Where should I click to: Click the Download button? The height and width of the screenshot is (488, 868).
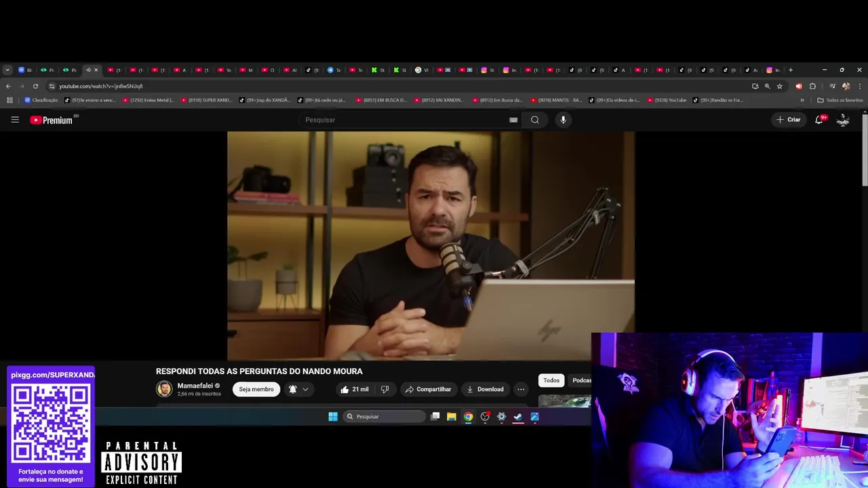click(x=485, y=389)
